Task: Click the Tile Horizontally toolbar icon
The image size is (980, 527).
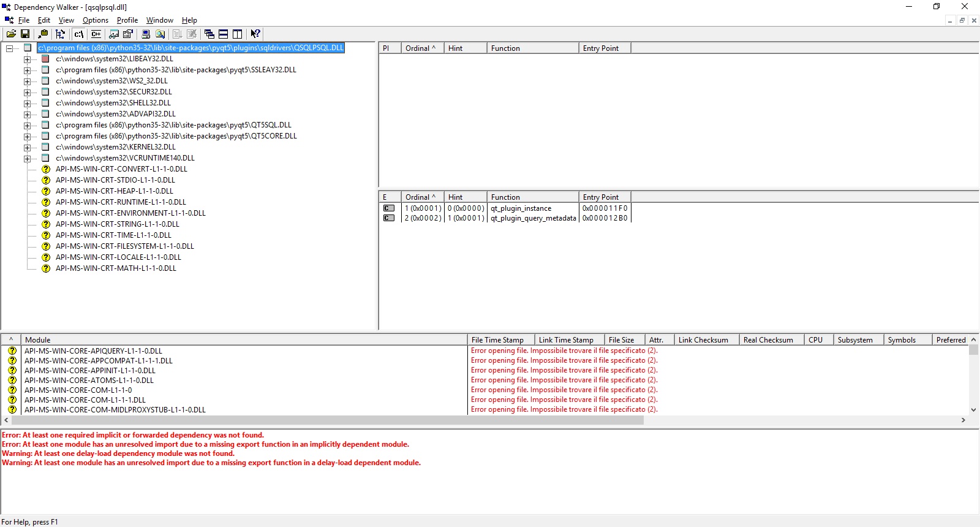Action: click(224, 34)
